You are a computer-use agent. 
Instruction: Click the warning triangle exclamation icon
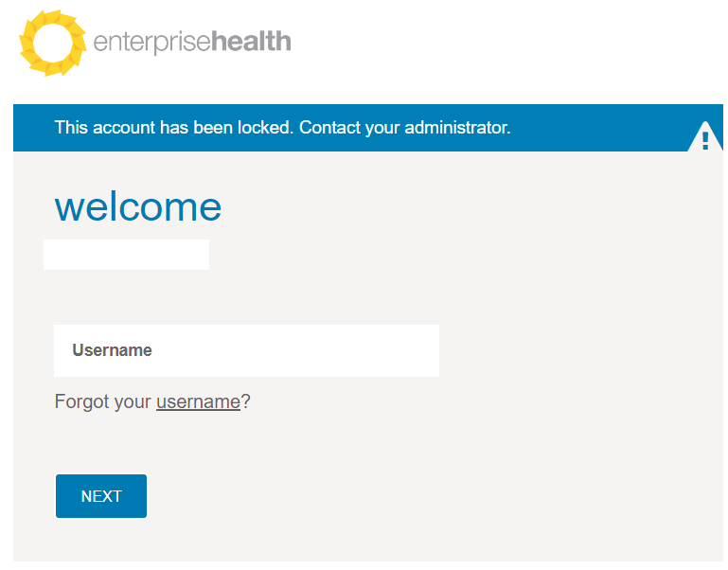pyautogui.click(x=704, y=138)
